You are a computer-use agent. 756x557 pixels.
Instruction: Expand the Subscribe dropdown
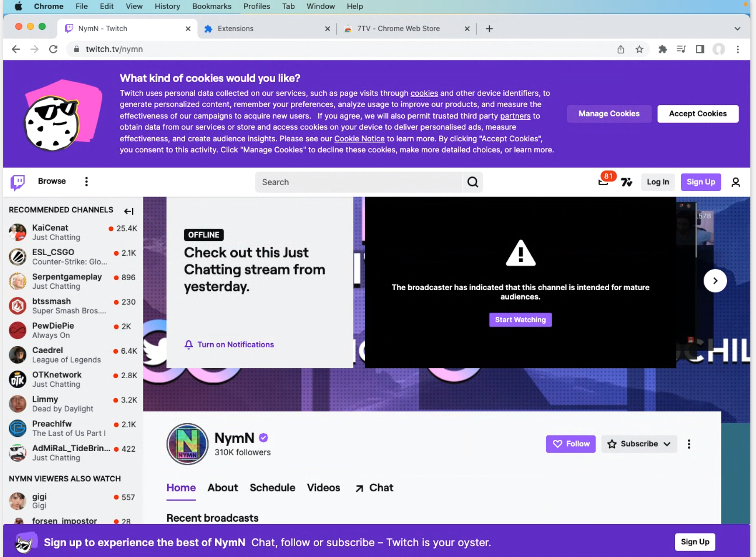[639, 444]
